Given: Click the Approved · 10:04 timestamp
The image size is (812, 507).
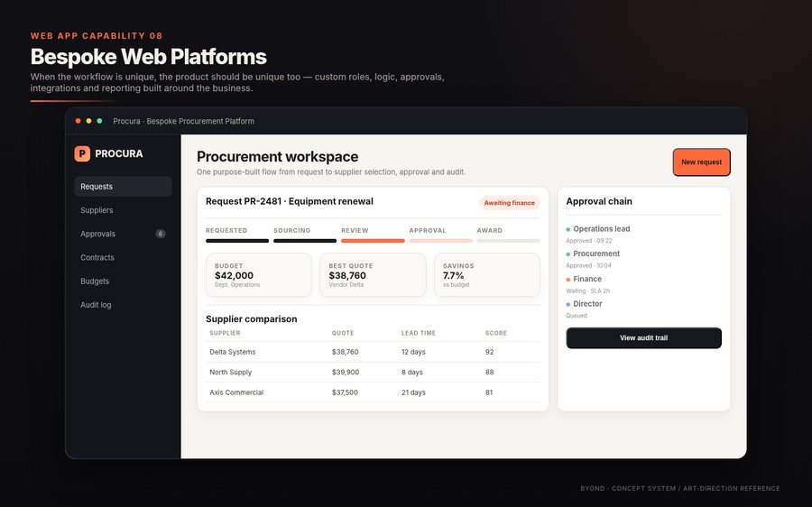Looking at the screenshot, I should [588, 265].
